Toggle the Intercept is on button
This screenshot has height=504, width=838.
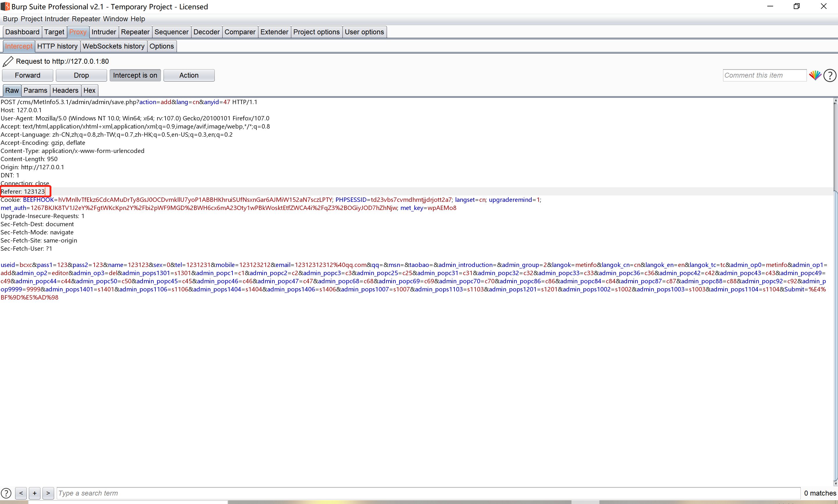click(135, 75)
